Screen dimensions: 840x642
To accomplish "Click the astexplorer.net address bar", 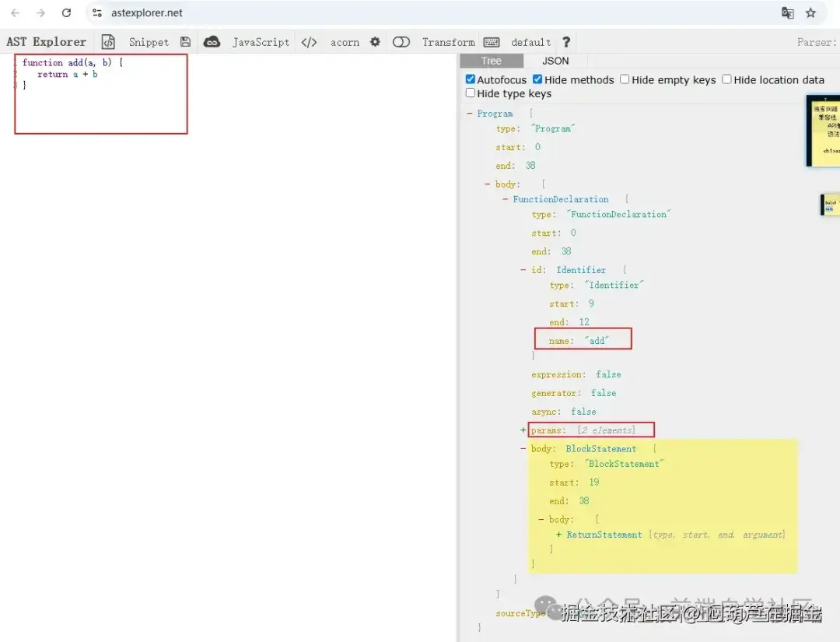I will pyautogui.click(x=429, y=13).
